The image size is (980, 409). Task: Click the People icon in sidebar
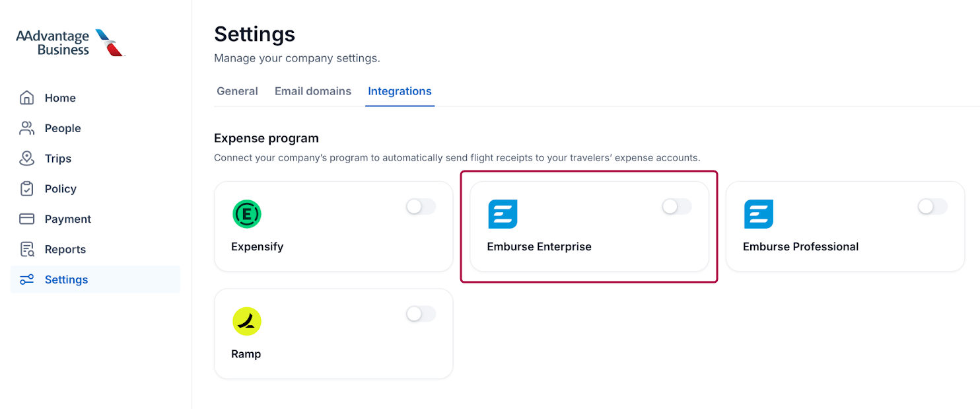(x=27, y=128)
